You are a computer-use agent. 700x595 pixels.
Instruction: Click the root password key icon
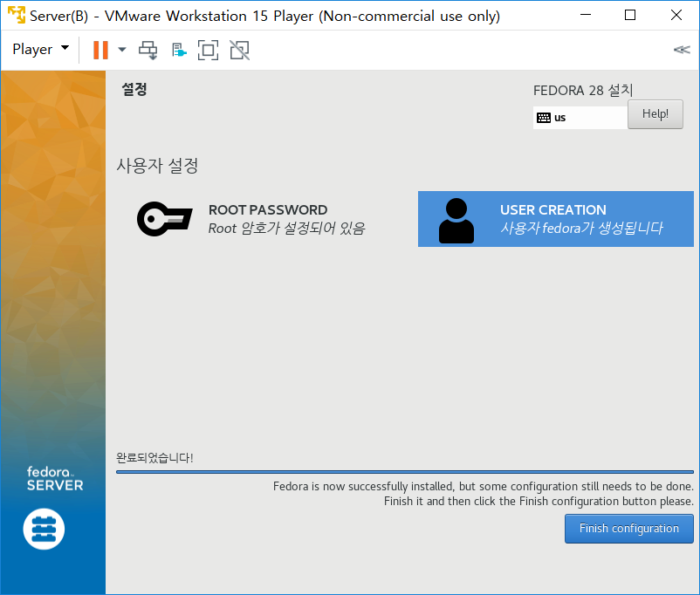(165, 219)
